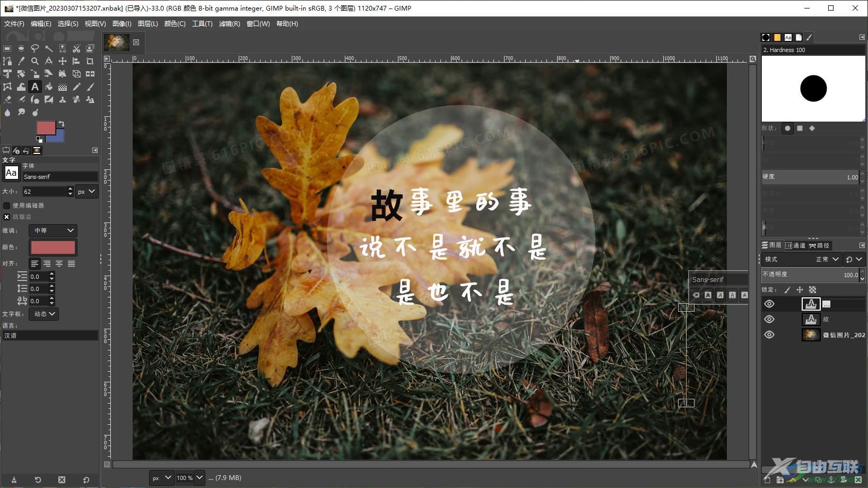Switch to the 路径 paths tab

tap(819, 245)
